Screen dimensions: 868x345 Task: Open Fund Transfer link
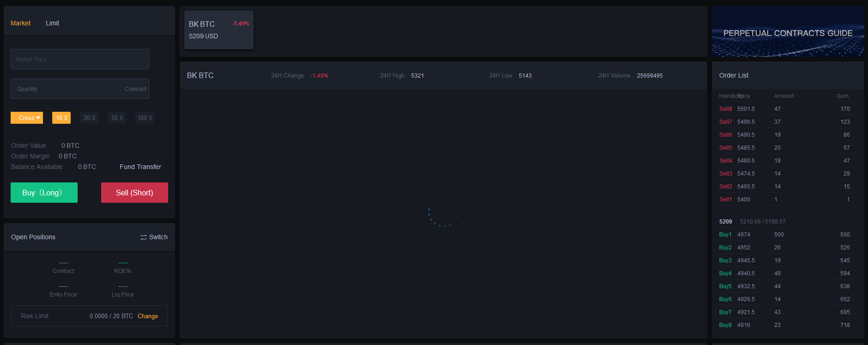140,167
